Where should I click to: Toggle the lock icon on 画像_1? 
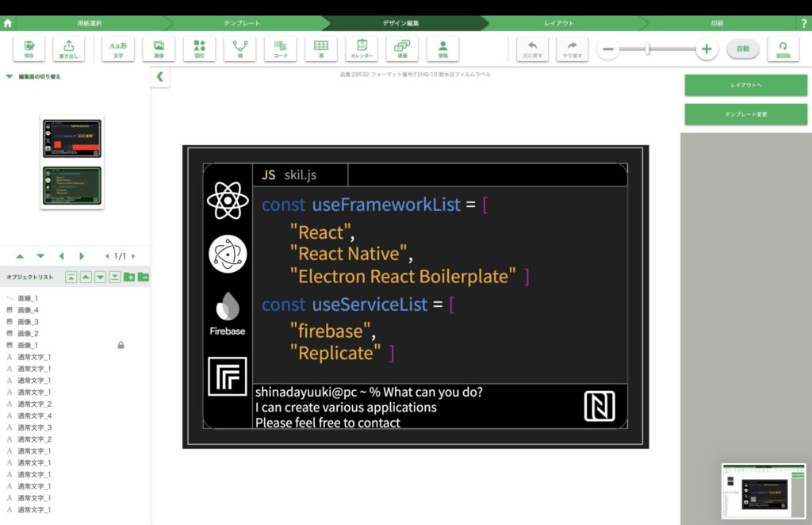(x=121, y=345)
